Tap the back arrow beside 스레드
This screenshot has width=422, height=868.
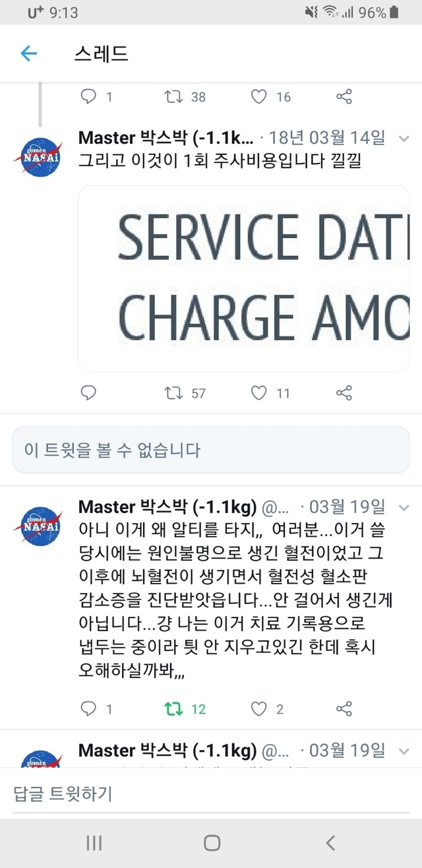29,53
